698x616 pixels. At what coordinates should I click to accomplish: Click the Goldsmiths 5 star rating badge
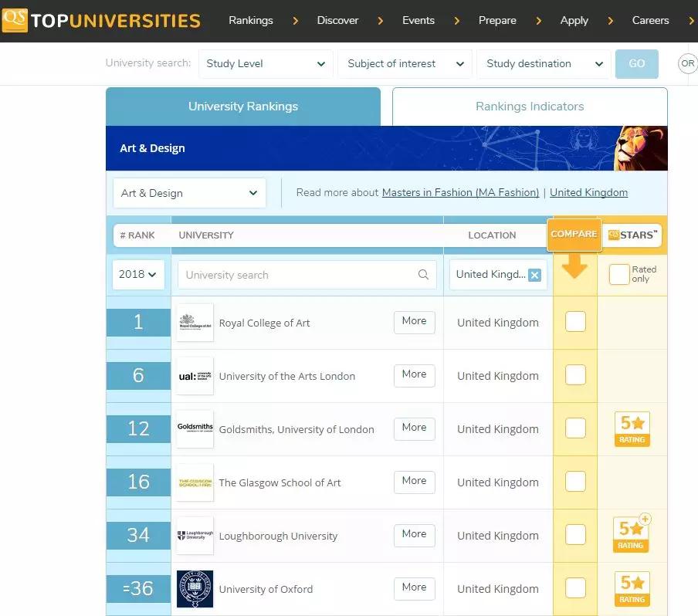632,429
